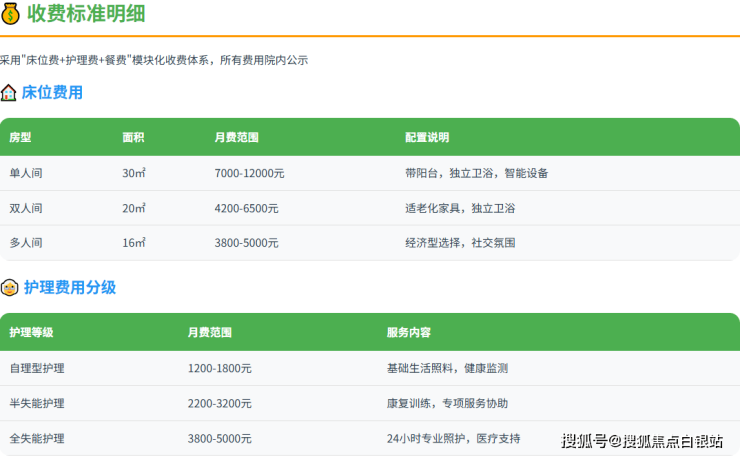740x457 pixels.
Task: Select the 自理型护理 care level row
Action: coord(37,368)
